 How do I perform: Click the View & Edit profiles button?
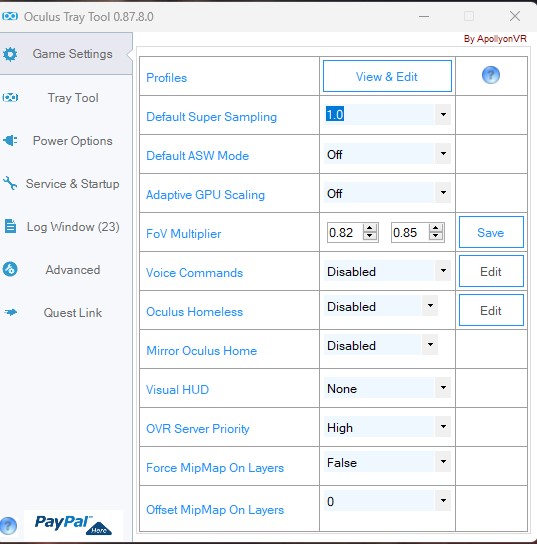click(x=387, y=76)
